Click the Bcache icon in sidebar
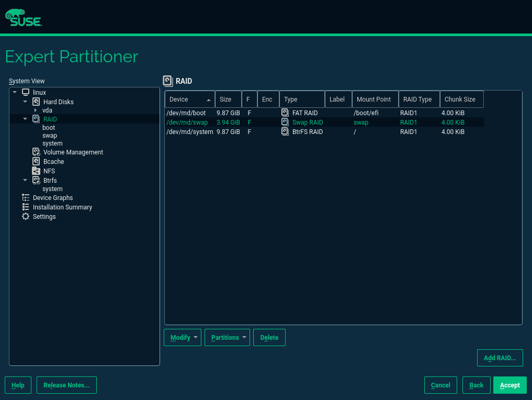 coord(36,161)
